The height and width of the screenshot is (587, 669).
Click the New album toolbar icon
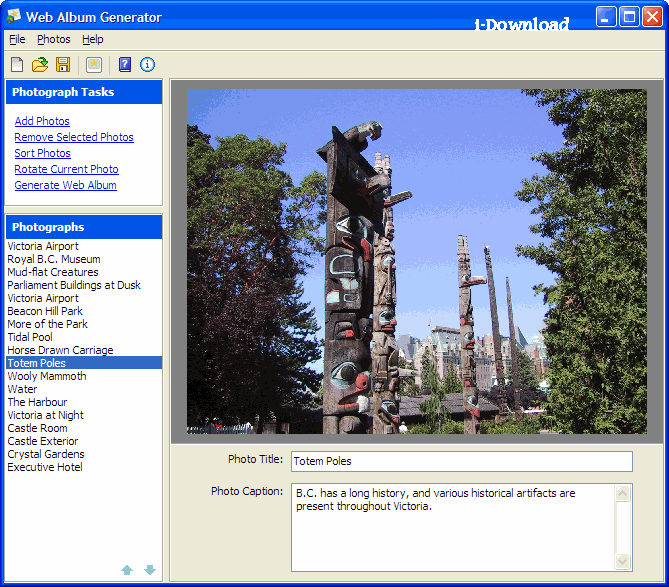pos(17,64)
